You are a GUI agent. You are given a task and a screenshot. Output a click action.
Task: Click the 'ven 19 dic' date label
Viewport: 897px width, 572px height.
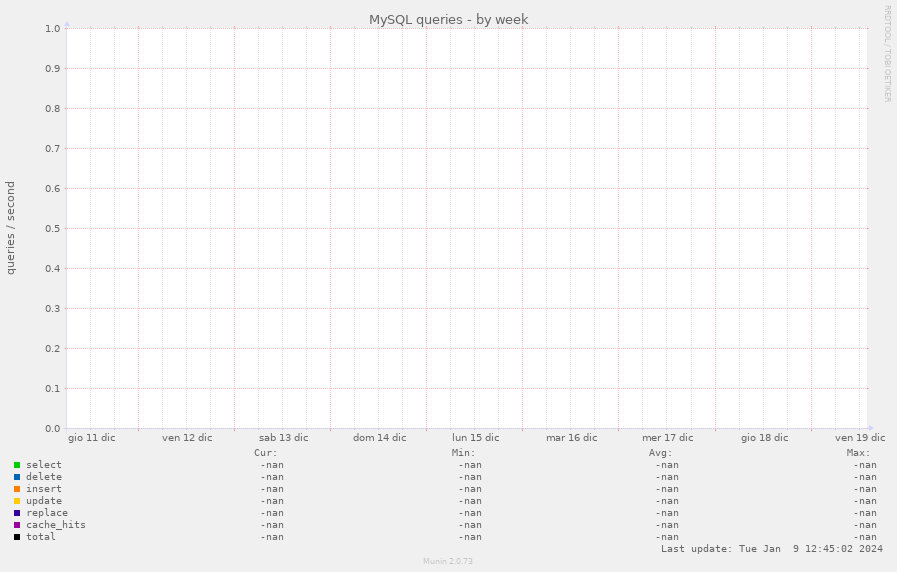point(860,438)
